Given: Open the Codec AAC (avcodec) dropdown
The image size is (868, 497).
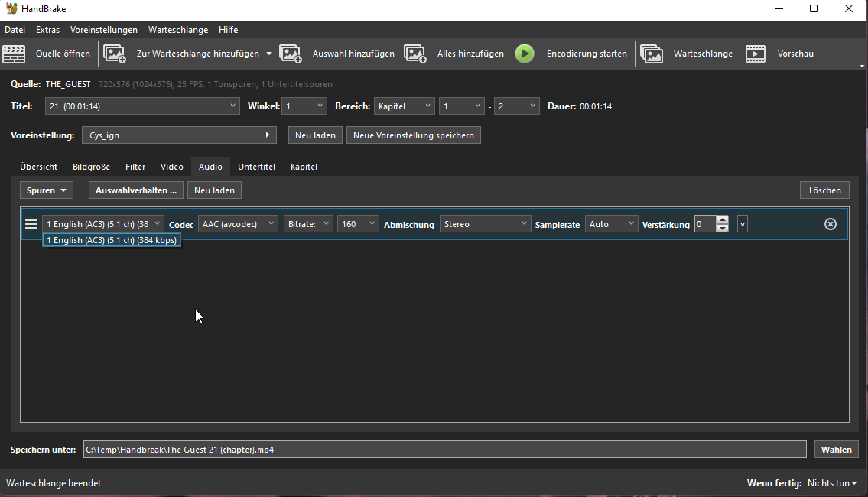Looking at the screenshot, I should tap(238, 223).
